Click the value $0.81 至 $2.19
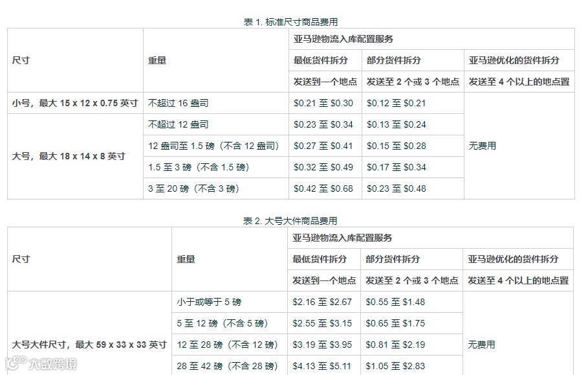 [395, 345]
